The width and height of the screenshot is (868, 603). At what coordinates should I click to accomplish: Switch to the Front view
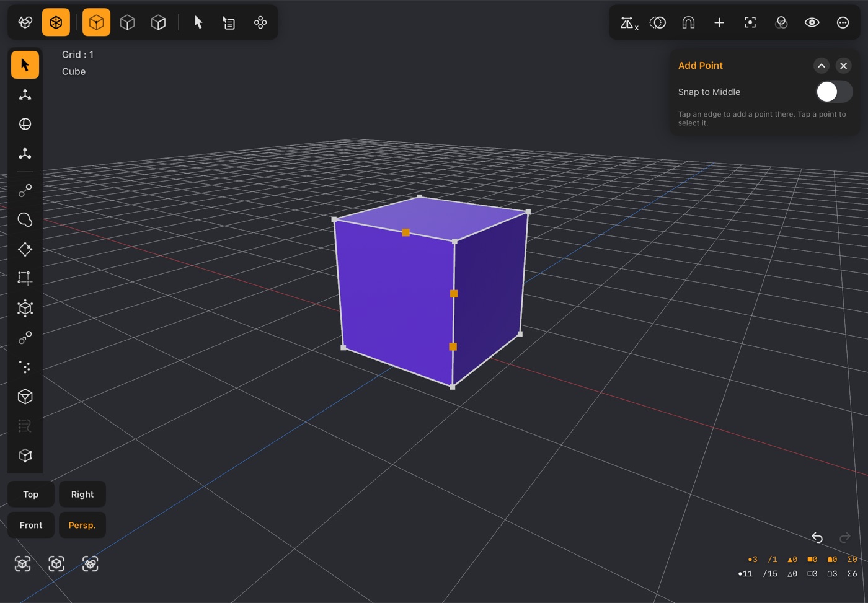[x=31, y=525]
